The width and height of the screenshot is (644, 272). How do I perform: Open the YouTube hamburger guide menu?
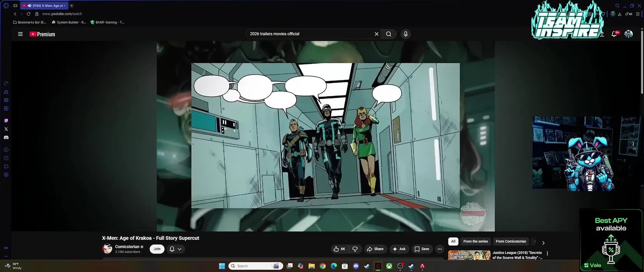(x=20, y=34)
